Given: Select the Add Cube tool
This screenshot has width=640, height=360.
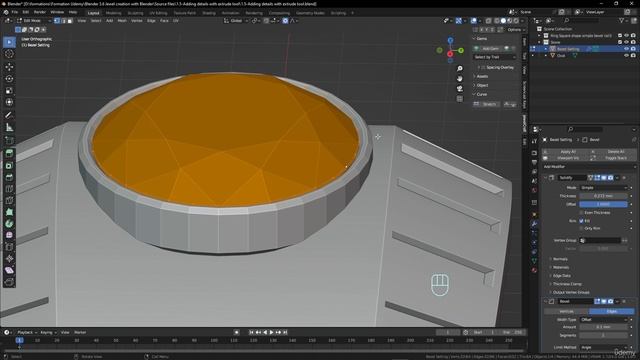Looking at the screenshot, I should (9, 140).
